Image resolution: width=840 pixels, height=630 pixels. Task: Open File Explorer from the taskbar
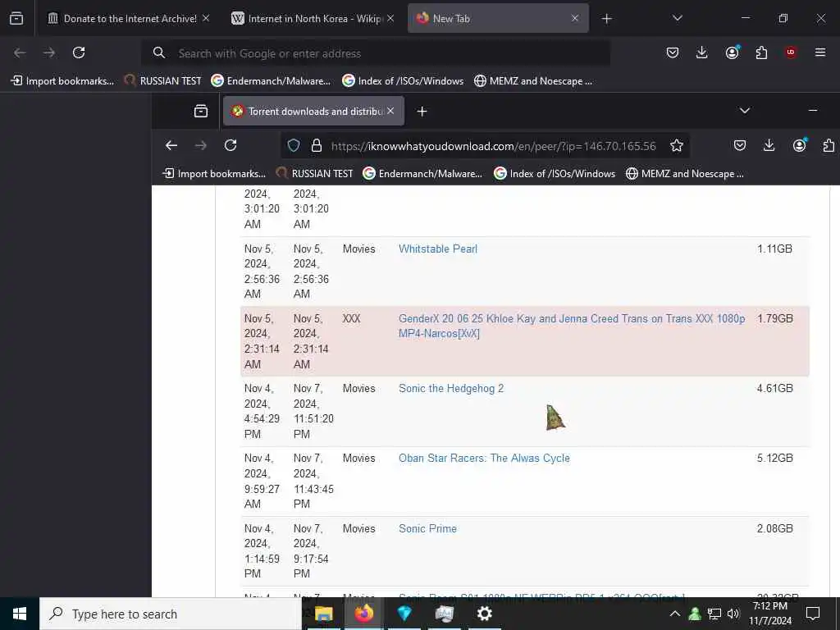coord(323,614)
